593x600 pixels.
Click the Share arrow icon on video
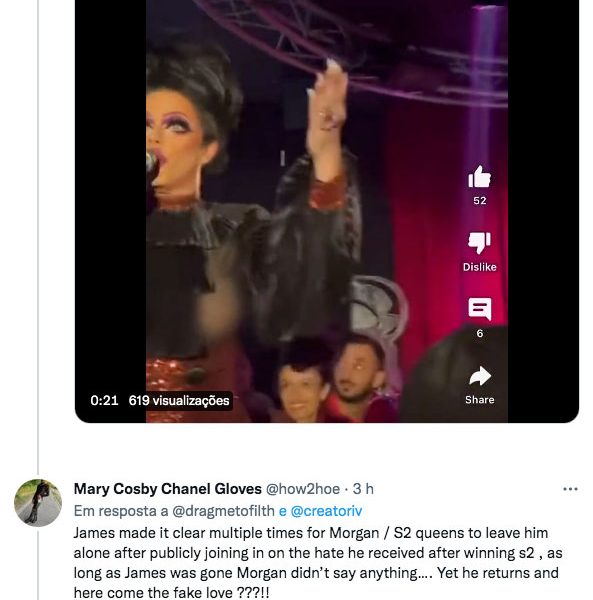480,376
